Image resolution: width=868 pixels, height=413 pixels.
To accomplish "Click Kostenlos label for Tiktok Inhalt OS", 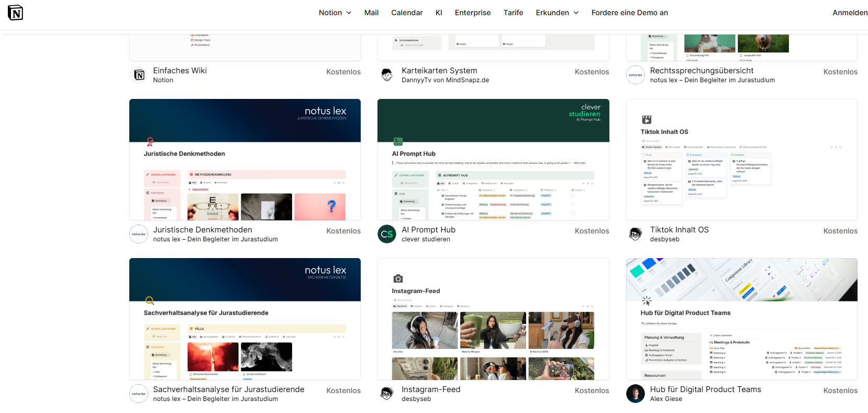I will [840, 231].
